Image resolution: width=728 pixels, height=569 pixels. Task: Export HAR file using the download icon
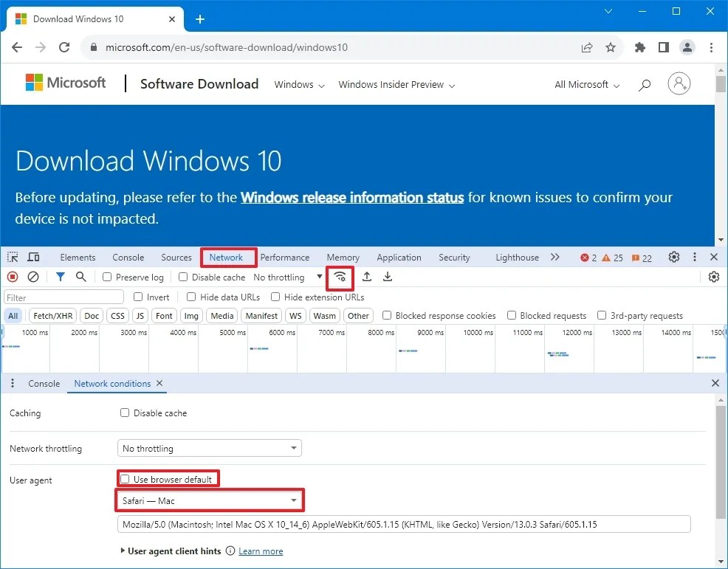point(388,277)
